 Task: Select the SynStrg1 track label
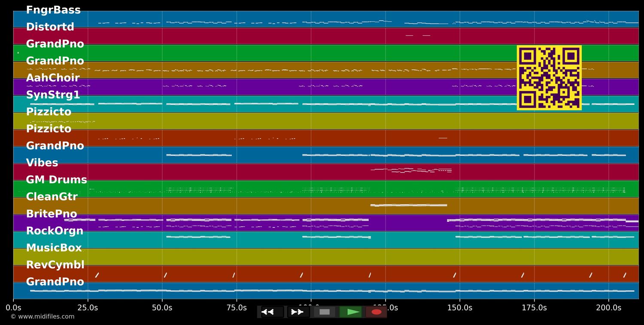point(53,95)
